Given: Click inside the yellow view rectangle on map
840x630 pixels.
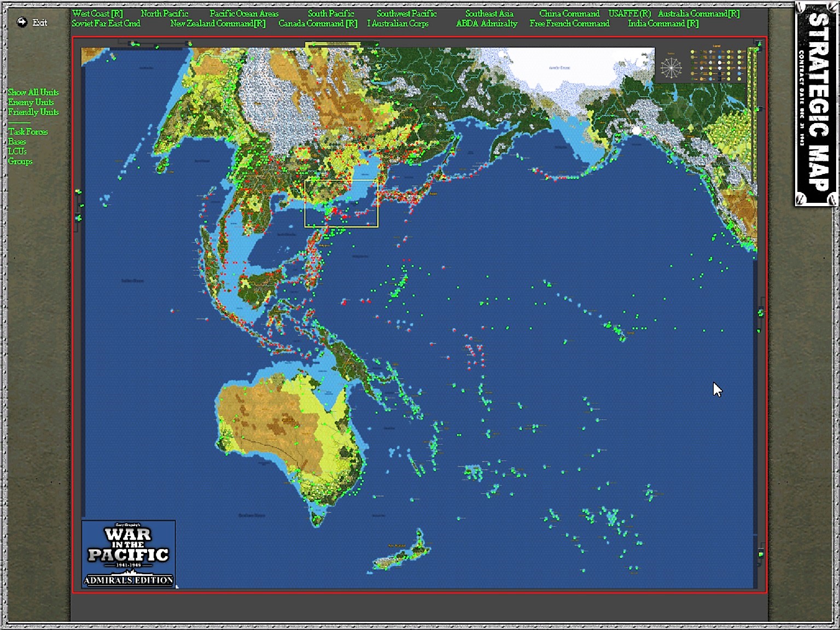Looking at the screenshot, I should [x=341, y=203].
